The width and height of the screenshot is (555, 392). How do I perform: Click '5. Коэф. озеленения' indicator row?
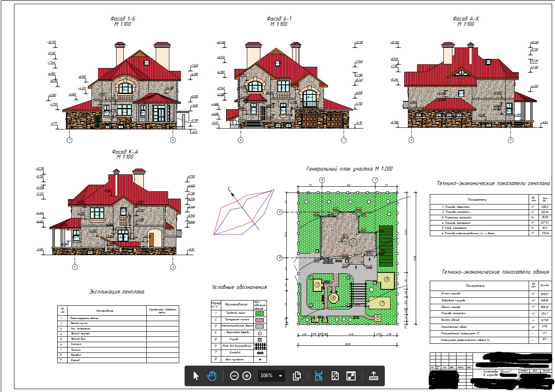pos(490,228)
